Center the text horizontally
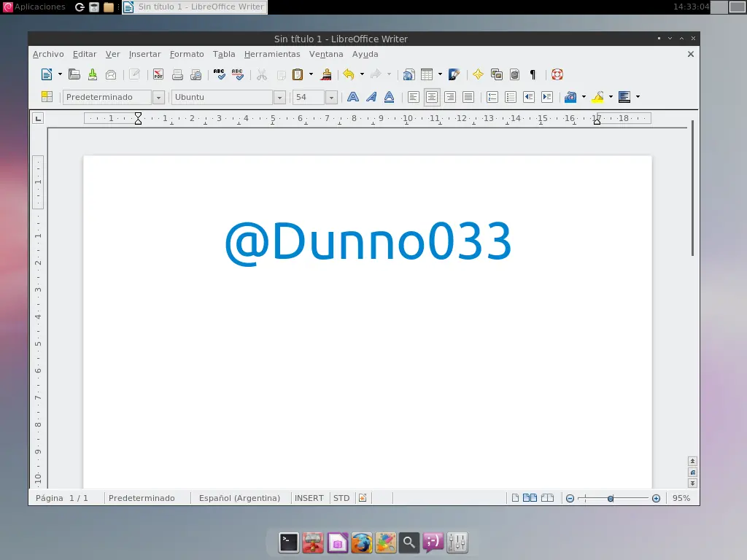Image resolution: width=747 pixels, height=560 pixels. 432,97
